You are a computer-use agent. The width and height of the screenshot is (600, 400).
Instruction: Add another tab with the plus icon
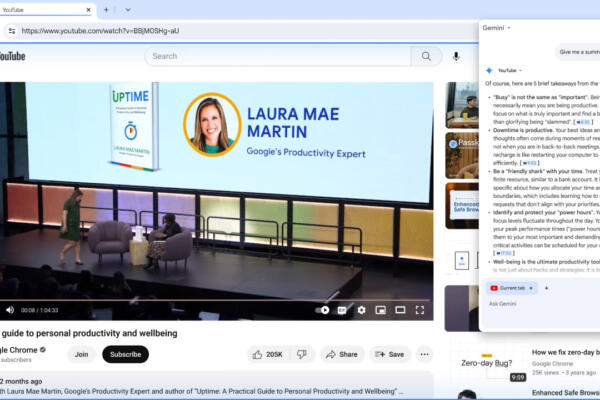546,288
